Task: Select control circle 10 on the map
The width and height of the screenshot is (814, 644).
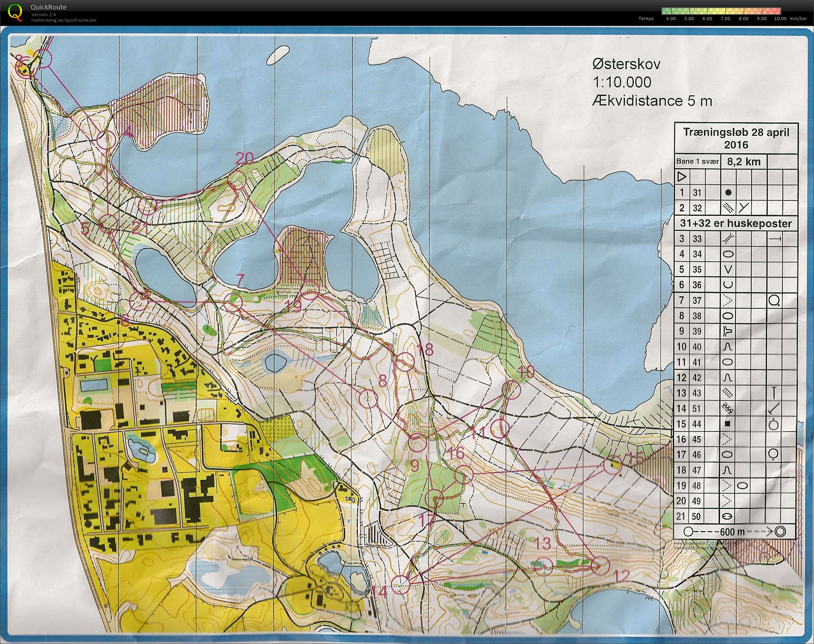Action: (512, 389)
